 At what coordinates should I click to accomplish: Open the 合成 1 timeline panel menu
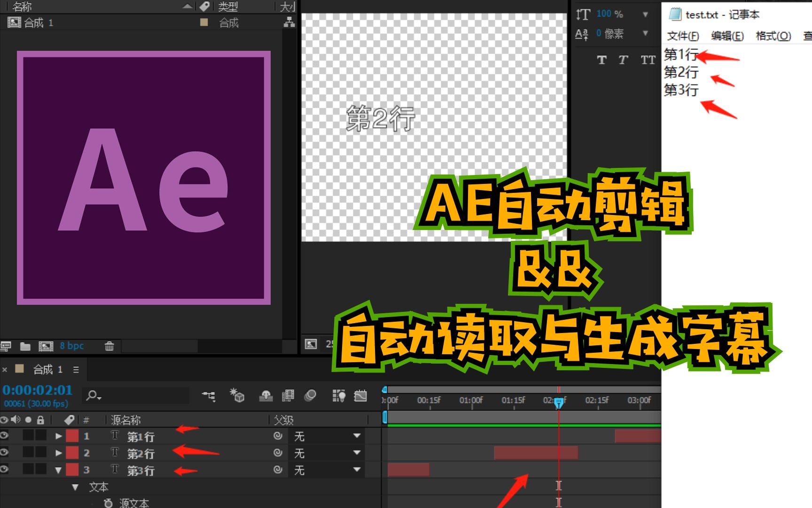click(76, 370)
